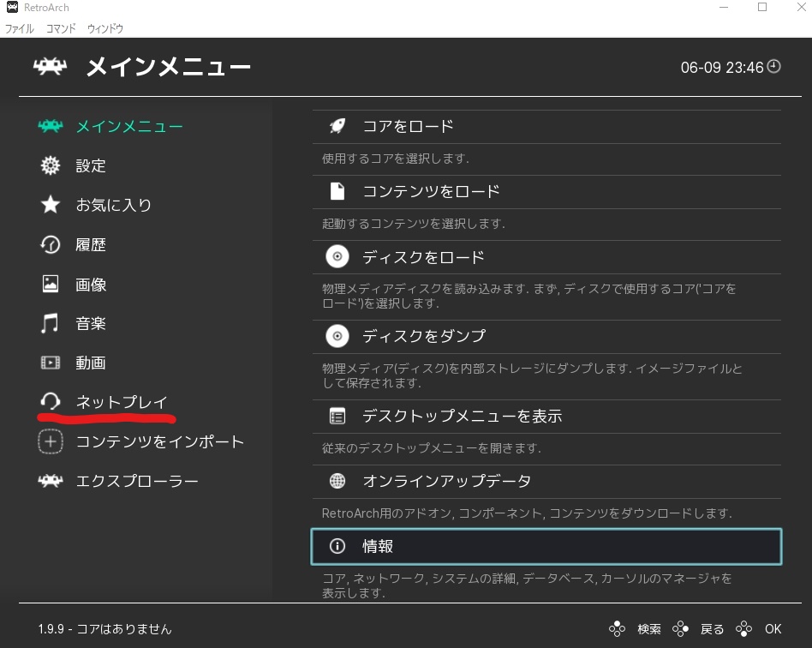Click the star icon for お気に入り
Screen dimensions: 812x648
[x=51, y=205]
